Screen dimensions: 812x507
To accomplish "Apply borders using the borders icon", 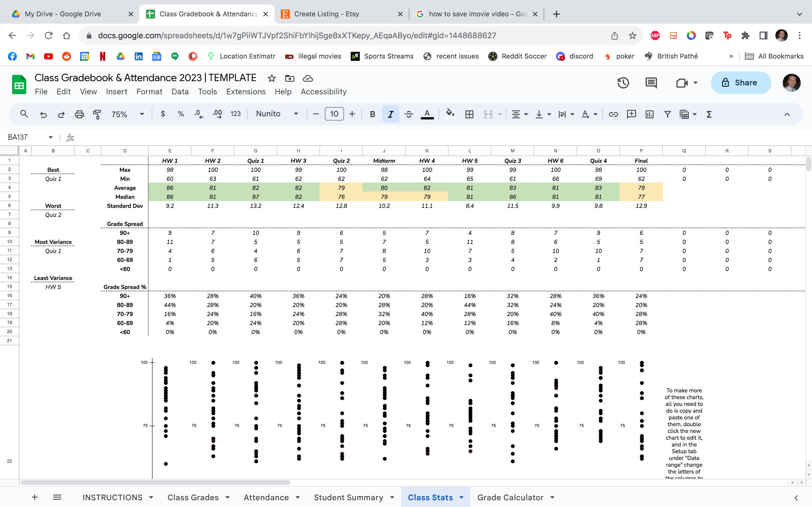I will (x=469, y=114).
